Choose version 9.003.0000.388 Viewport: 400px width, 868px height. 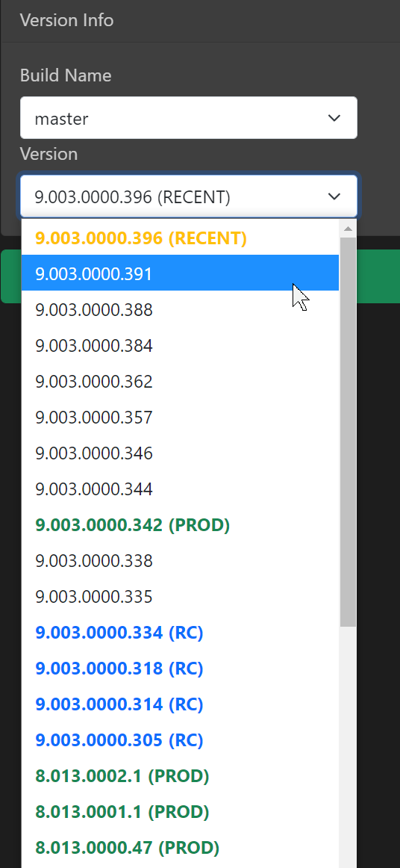(181, 309)
